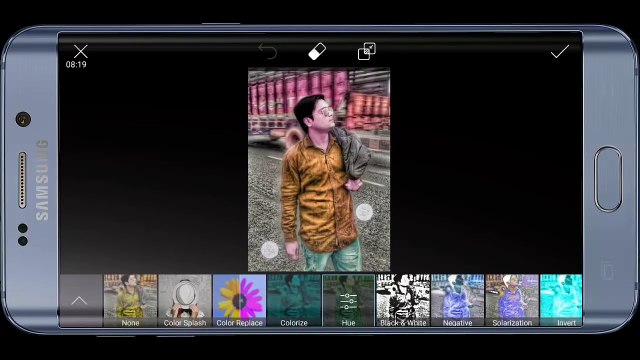Tap the color picker circle near the hand
The height and width of the screenshot is (360, 640).
pos(269,250)
